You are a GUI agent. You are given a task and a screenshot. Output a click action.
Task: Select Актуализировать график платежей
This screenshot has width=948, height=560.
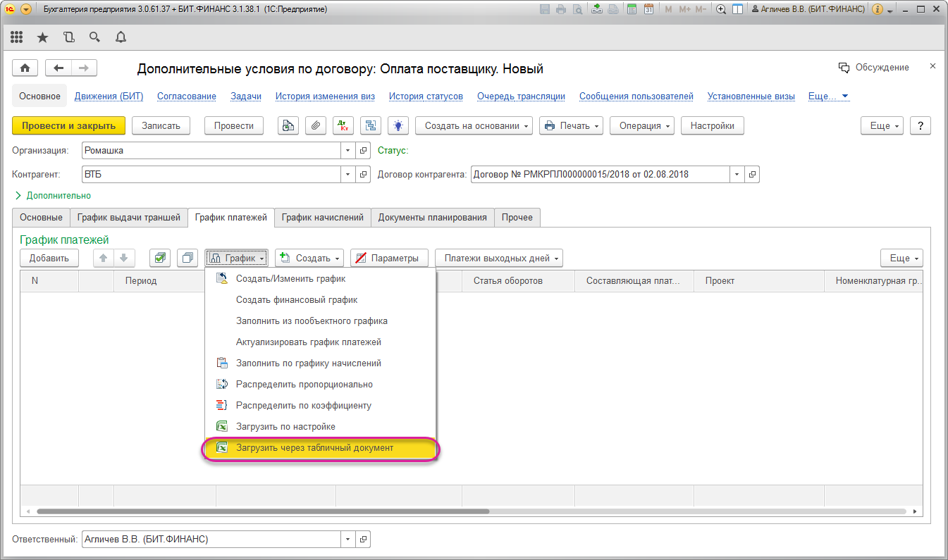321,342
